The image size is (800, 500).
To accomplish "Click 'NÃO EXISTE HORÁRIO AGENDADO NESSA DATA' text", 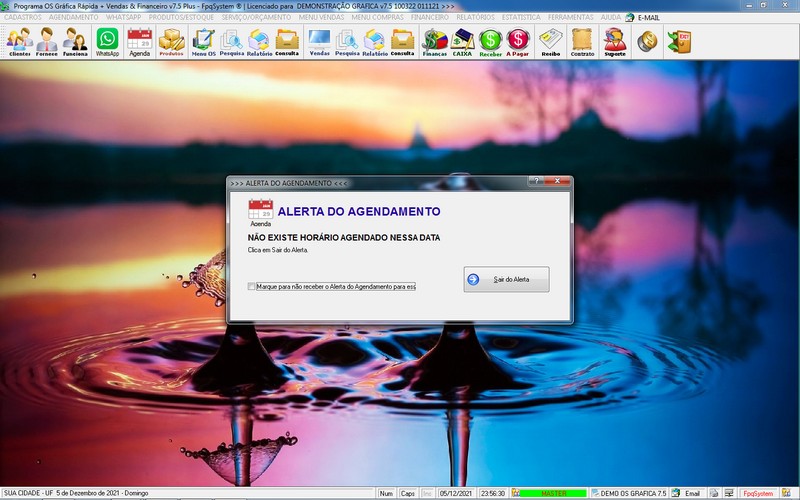I will (x=344, y=238).
